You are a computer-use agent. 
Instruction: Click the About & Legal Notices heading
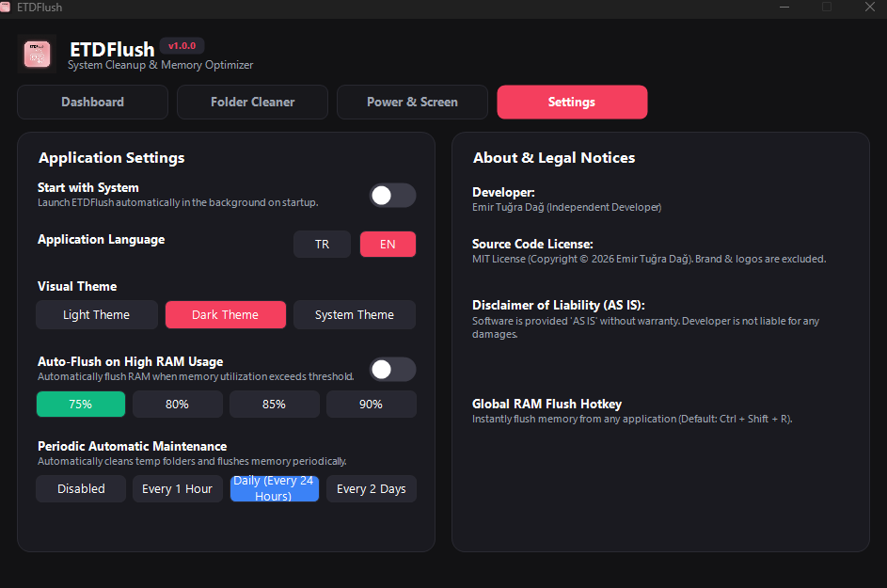click(554, 157)
